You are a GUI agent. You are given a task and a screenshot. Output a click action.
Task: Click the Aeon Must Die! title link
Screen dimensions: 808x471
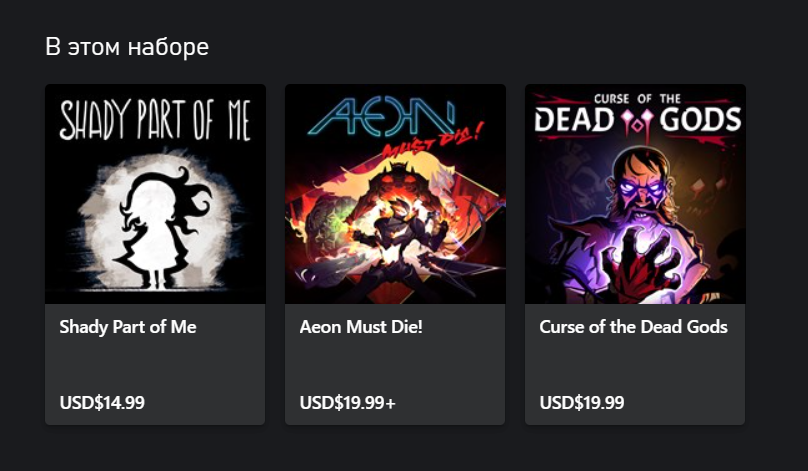[361, 327]
